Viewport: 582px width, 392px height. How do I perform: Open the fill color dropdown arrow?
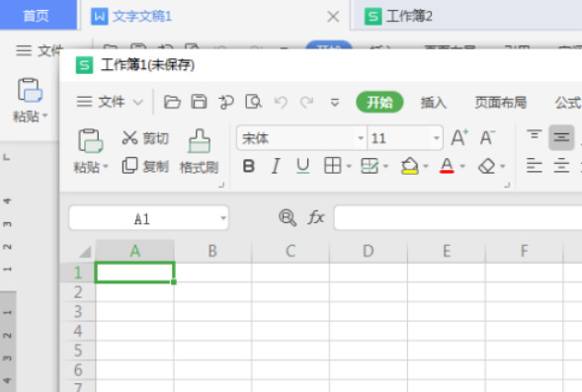point(426,166)
